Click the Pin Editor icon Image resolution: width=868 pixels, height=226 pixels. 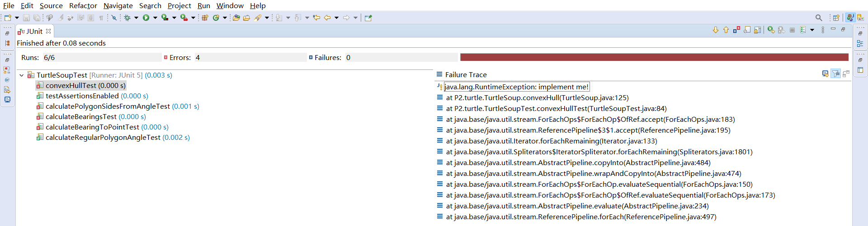coord(368,18)
